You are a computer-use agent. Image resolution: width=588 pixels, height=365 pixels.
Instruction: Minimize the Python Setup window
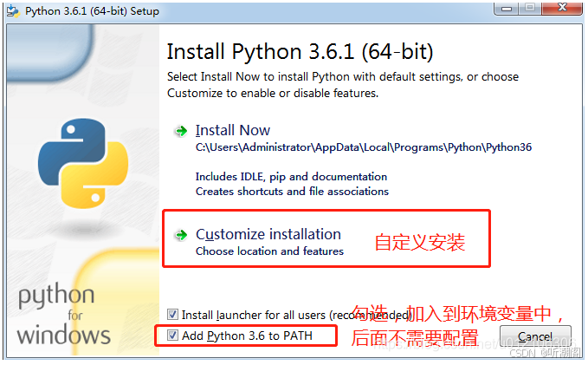pyautogui.click(x=507, y=9)
